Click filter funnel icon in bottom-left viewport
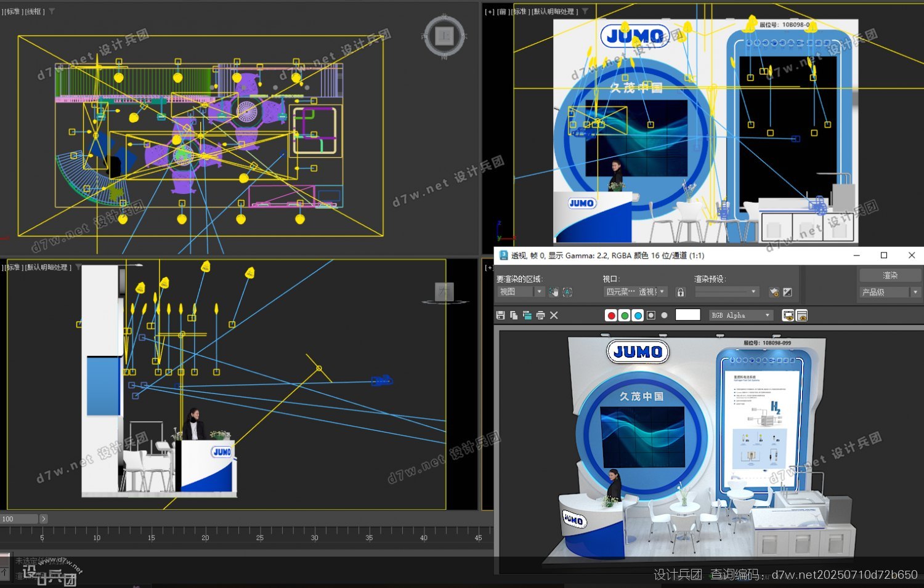Viewport: 924px width, 588px height. [x=78, y=267]
